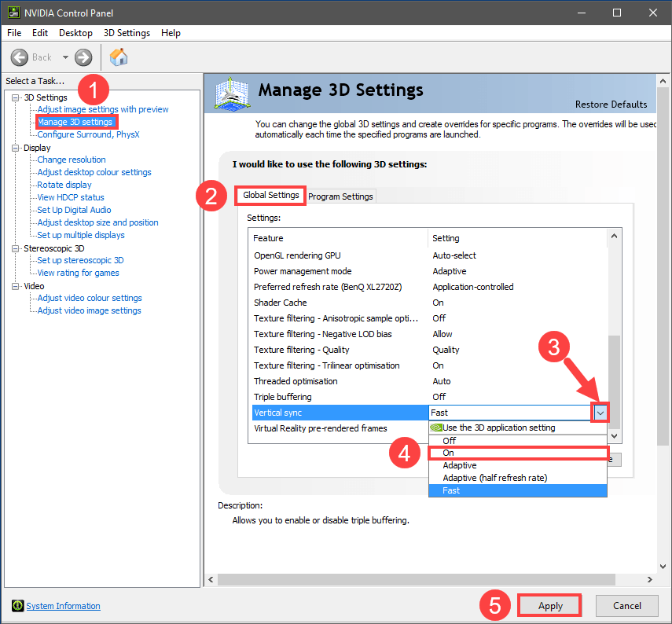Open Adjust desktop size and position

click(97, 222)
